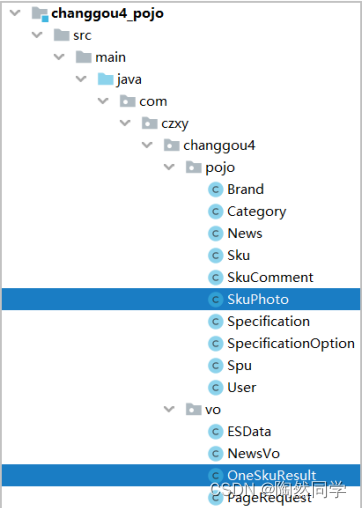This screenshot has width=362, height=508.
Task: Select the czxy package
Action: (x=175, y=124)
